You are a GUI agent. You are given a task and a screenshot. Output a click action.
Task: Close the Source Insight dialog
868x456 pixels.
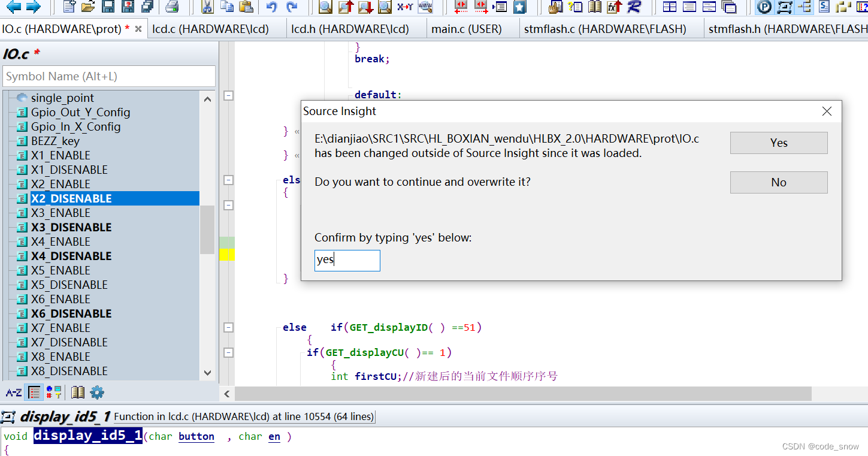coord(827,111)
